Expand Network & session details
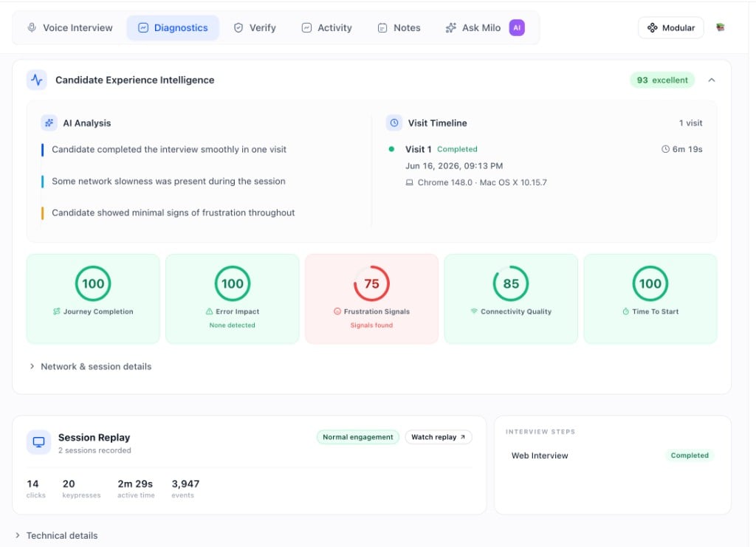 point(91,367)
